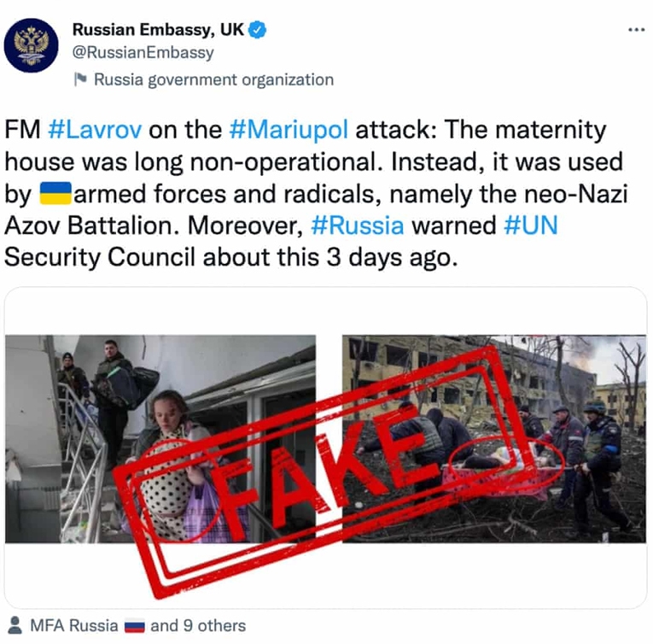The width and height of the screenshot is (653, 644).
Task: Follow the #Mariupol hashtag link
Action: tap(289, 130)
